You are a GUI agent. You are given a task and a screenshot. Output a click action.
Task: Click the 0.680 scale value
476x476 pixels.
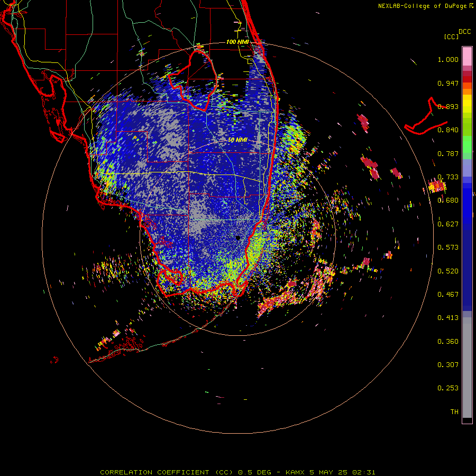coord(448,200)
